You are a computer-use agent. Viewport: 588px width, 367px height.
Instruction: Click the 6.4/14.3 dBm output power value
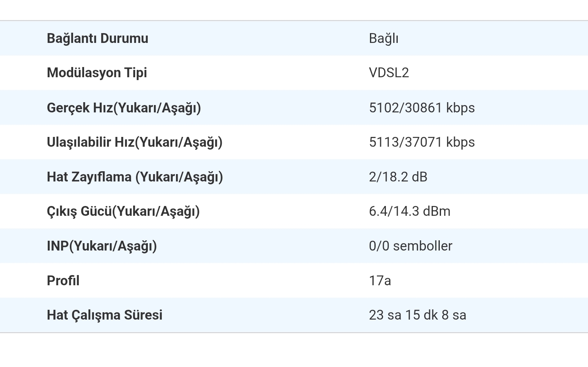pos(410,211)
